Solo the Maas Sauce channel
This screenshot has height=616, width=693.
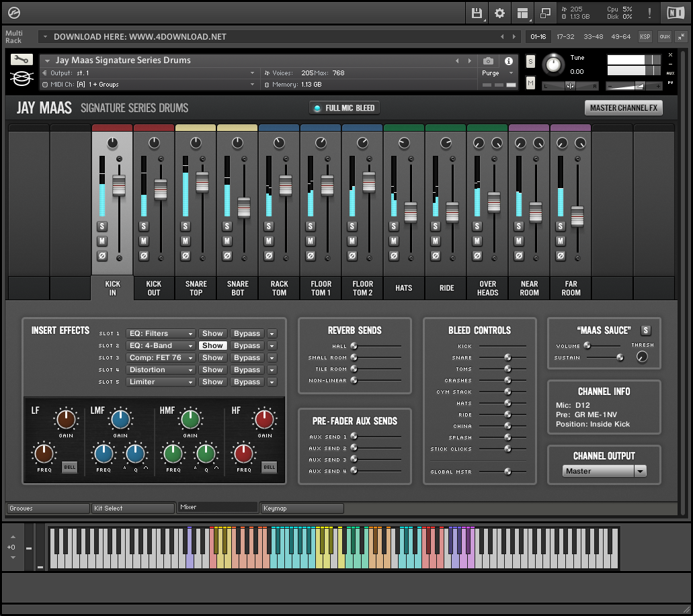click(646, 331)
